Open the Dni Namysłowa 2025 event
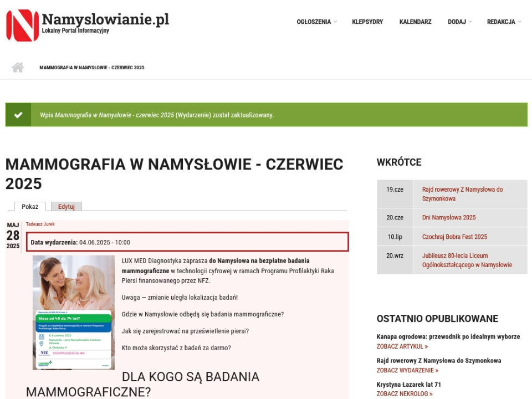This screenshot has height=399, width=532. 449,217
